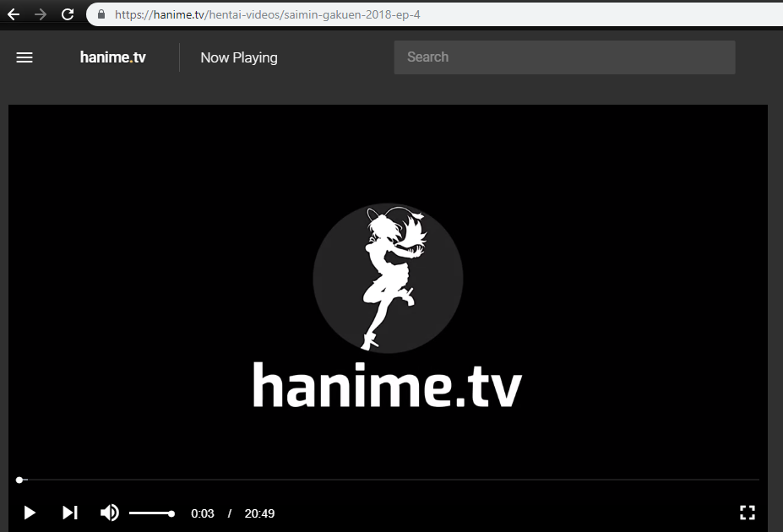Skip to next video
Viewport: 783px width, 532px height.
pyautogui.click(x=70, y=513)
